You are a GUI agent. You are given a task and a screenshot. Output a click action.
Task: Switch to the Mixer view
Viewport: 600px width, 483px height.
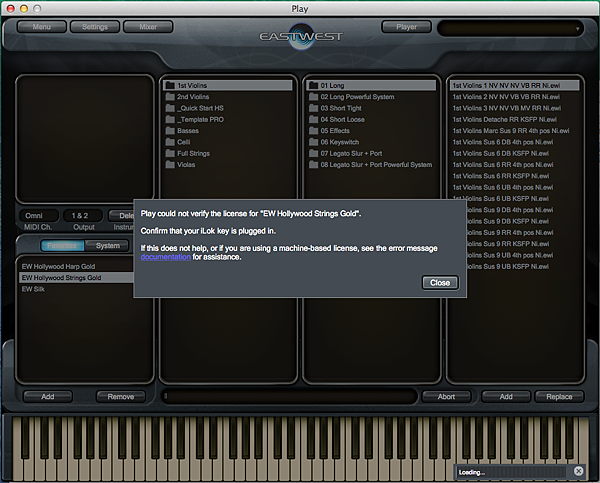(x=148, y=27)
